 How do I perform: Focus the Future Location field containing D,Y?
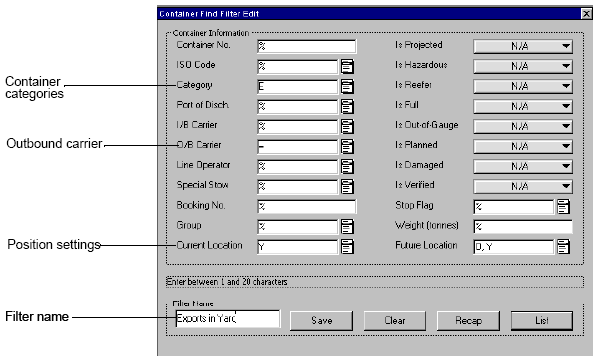pos(514,246)
